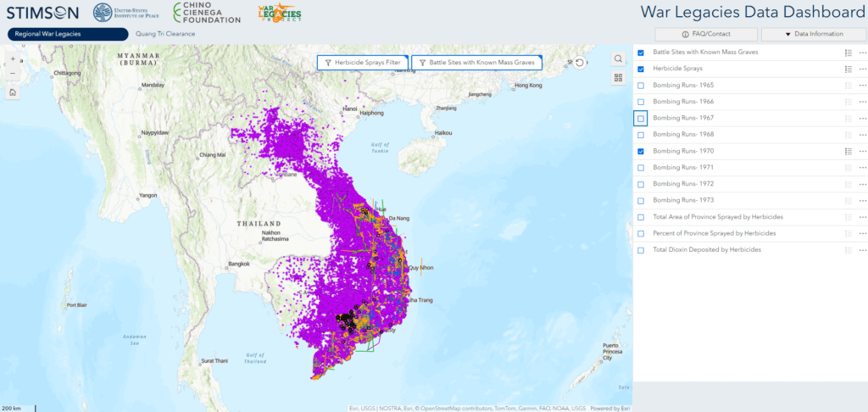This screenshot has width=868, height=412.
Task: Reset map to default home extent
Action: pyautogui.click(x=13, y=92)
